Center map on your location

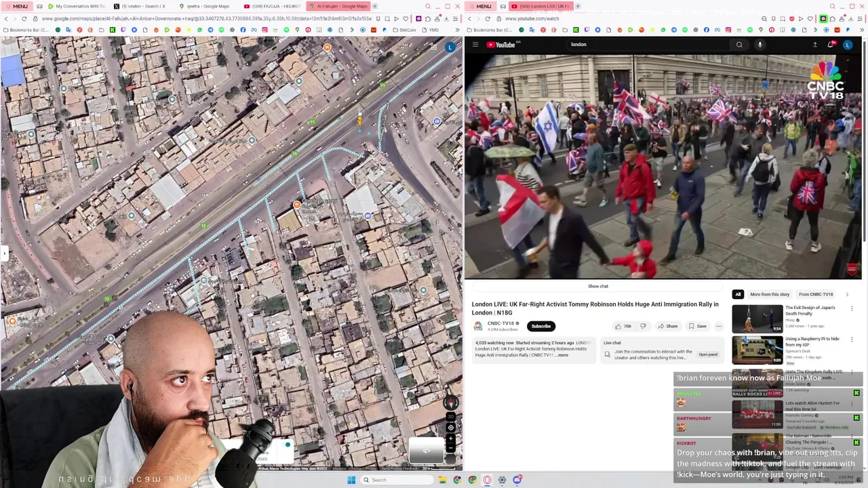point(450,428)
